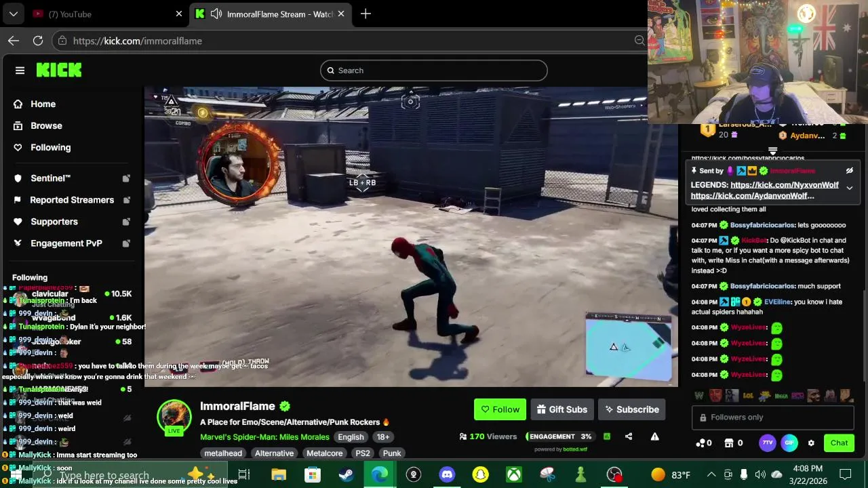Open Snapchat from the taskbar
Viewport: 868px width, 488px height.
tap(480, 475)
